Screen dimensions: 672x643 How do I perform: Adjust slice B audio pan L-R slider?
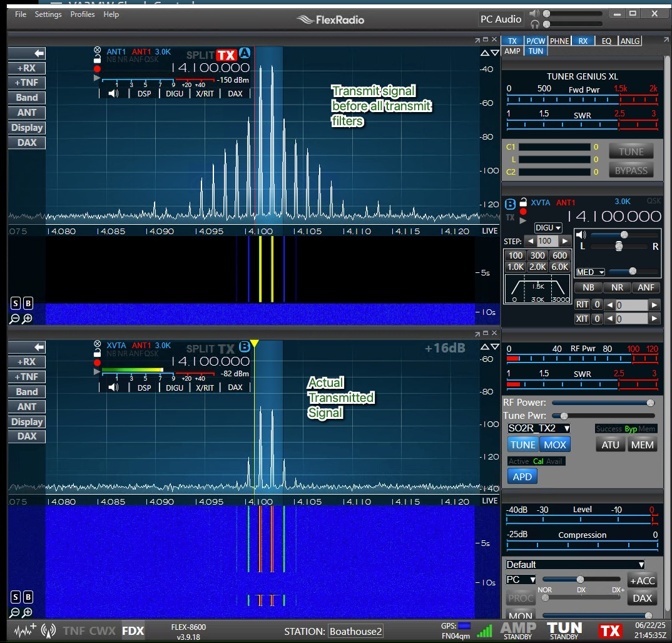(618, 246)
